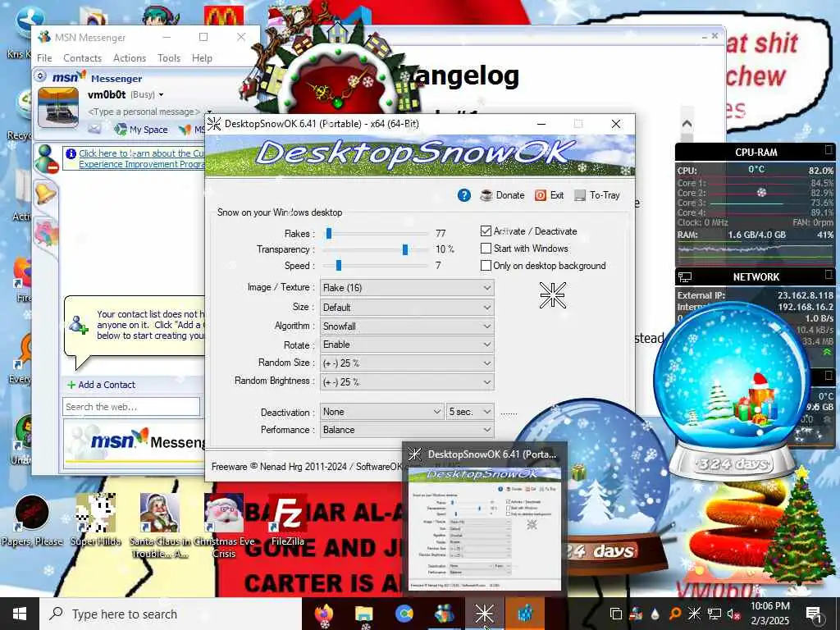
Task: Open the 5 sec. deactivation time dropdown
Action: 470,412
